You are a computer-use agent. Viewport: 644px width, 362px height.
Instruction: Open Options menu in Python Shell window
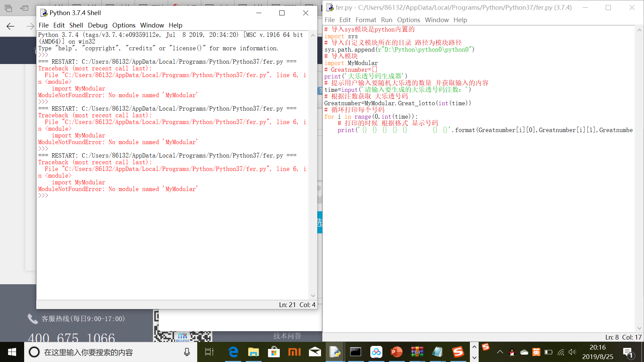click(124, 25)
